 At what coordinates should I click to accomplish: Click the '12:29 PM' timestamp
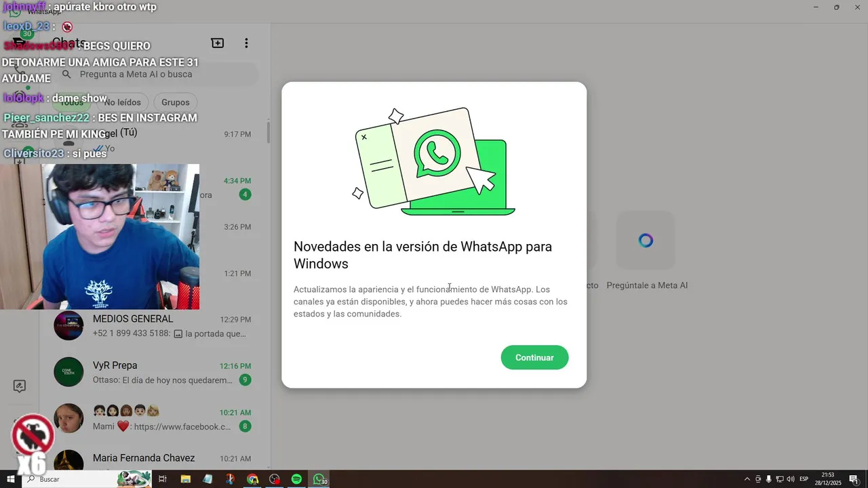[235, 320]
